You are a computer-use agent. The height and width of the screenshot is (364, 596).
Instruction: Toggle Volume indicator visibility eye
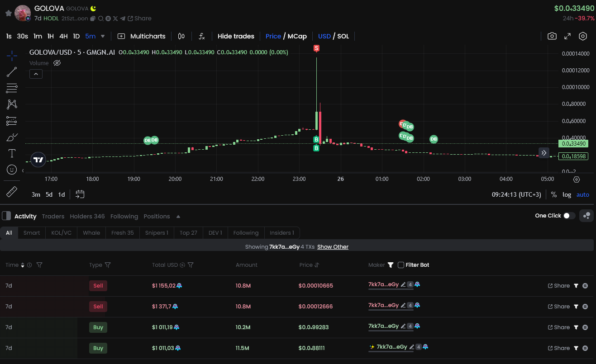57,63
